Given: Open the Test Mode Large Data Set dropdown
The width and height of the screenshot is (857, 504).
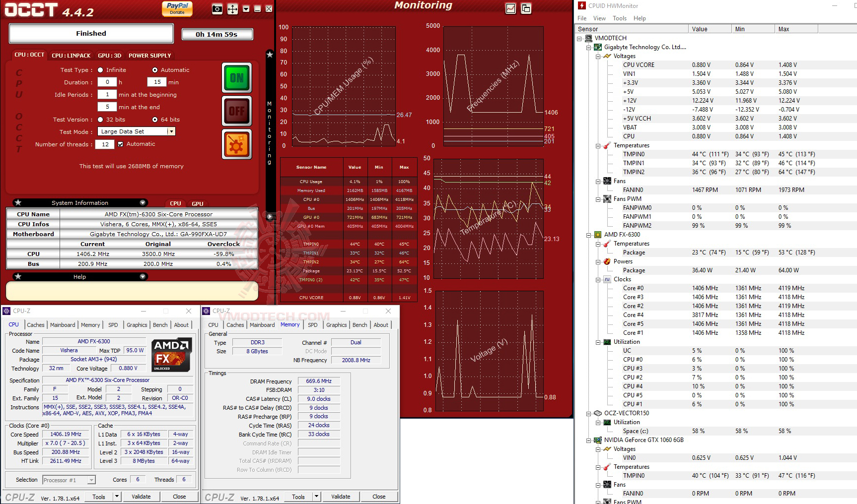Looking at the screenshot, I should tap(171, 131).
